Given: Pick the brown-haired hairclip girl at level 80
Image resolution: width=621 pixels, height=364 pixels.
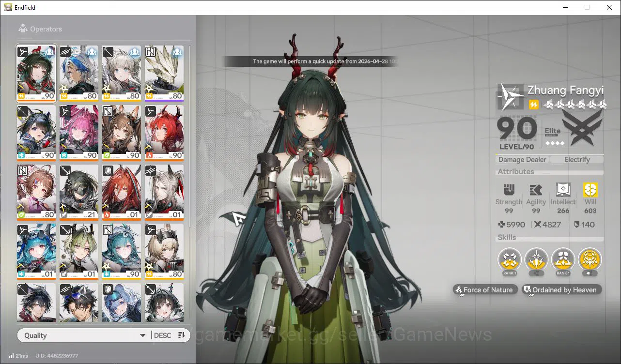Looking at the screenshot, I should 36,192.
